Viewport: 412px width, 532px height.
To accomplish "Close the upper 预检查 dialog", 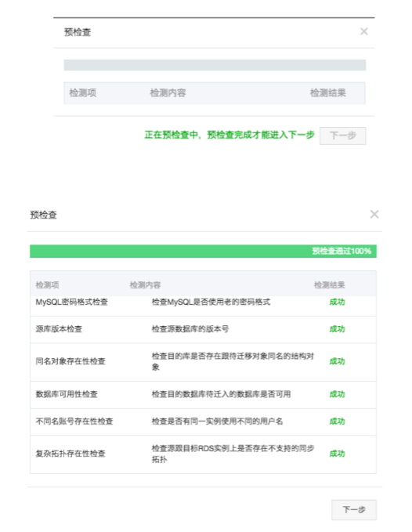I will [x=364, y=31].
